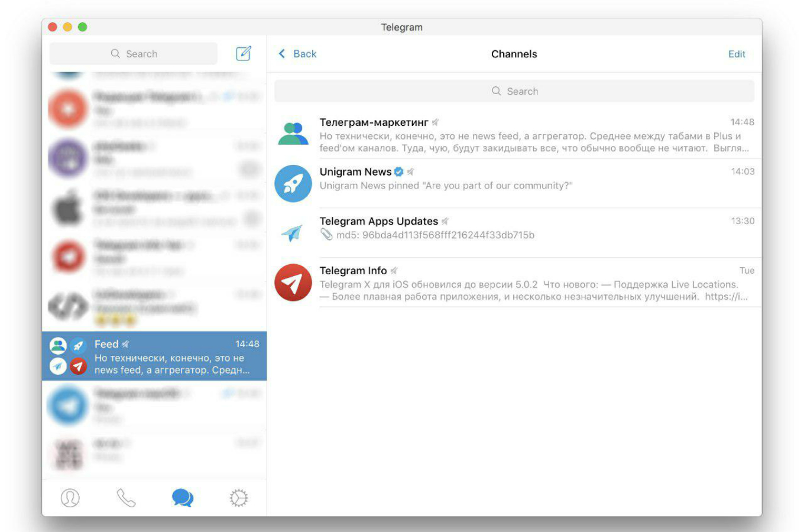Click the 14:03 timestamp of Unigram News
Screen dimensions: 804x532
click(x=743, y=171)
